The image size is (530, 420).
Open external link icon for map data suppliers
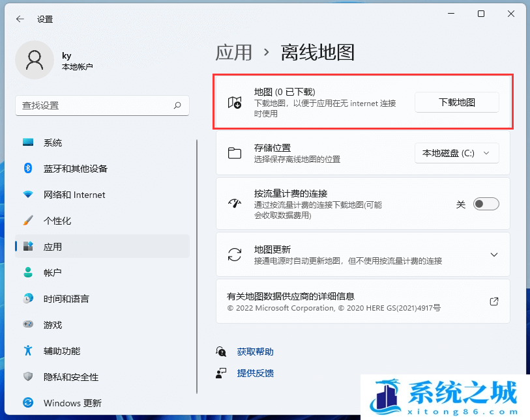(x=493, y=301)
